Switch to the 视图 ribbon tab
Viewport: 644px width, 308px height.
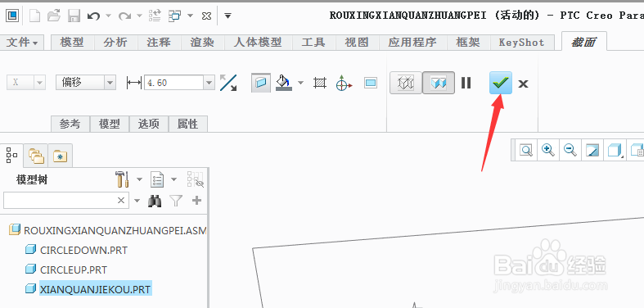(357, 43)
